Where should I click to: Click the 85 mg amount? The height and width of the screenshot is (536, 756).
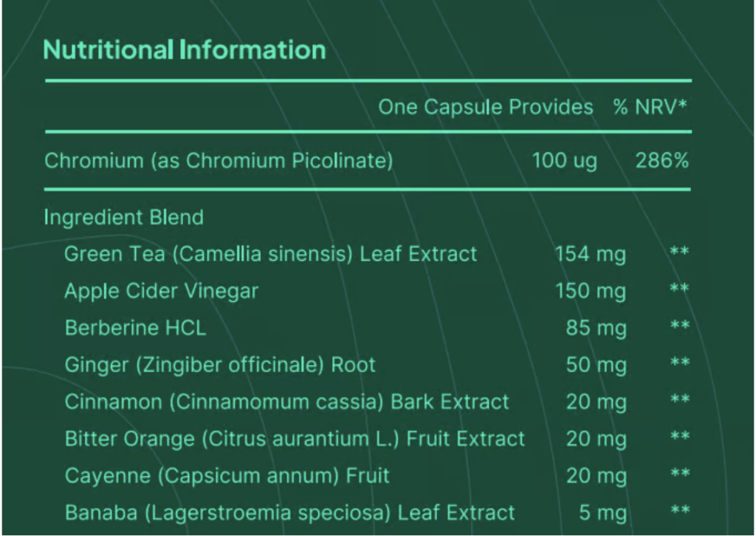click(x=596, y=328)
